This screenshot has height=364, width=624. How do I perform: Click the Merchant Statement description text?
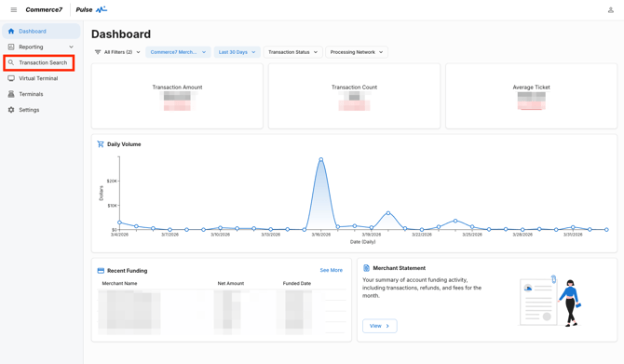422,288
